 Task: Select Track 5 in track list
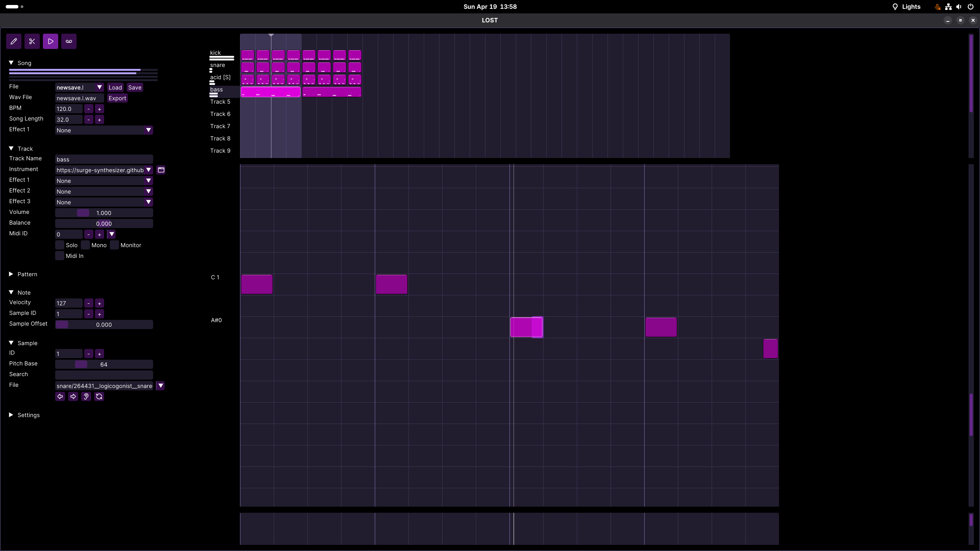[x=220, y=102]
